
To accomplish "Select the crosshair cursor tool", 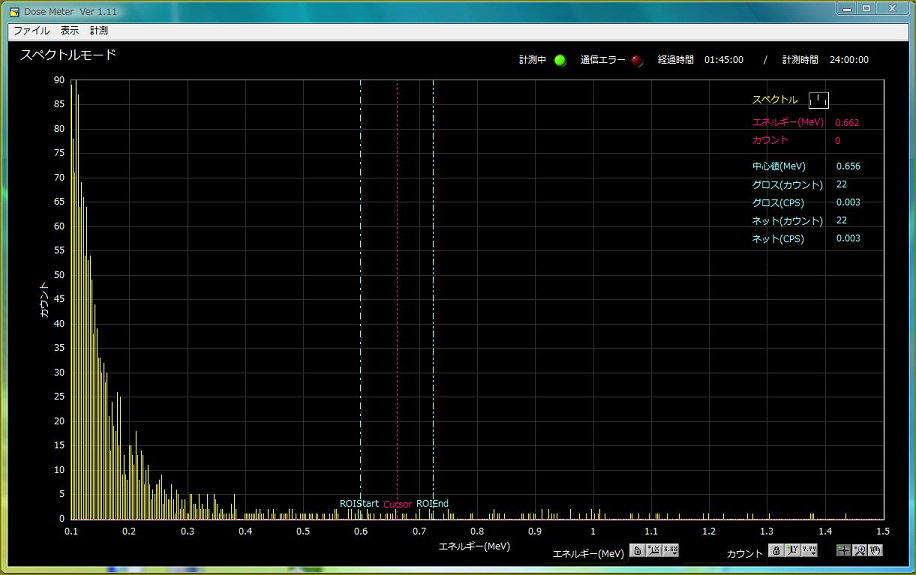I will tap(843, 551).
